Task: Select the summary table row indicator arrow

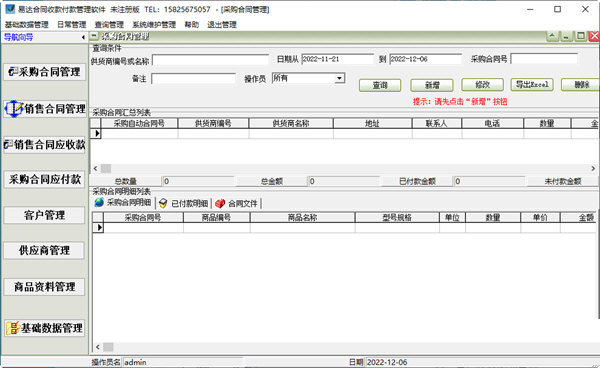Action: (x=96, y=134)
